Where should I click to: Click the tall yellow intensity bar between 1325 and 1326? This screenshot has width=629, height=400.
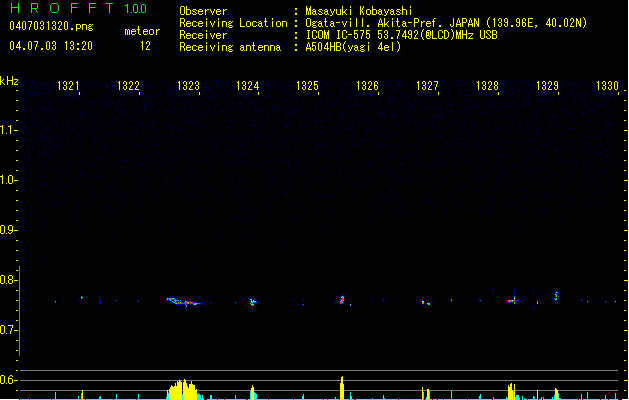point(342,388)
